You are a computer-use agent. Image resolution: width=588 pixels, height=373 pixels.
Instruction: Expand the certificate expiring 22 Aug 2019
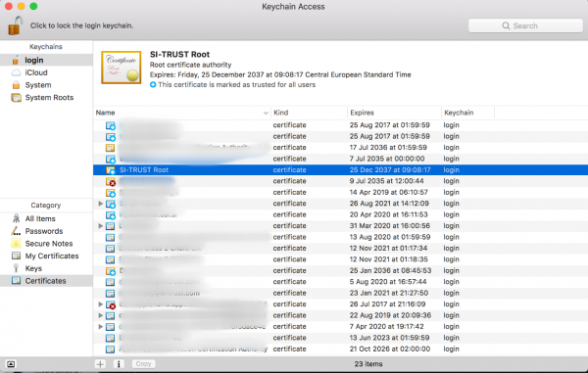coord(100,315)
